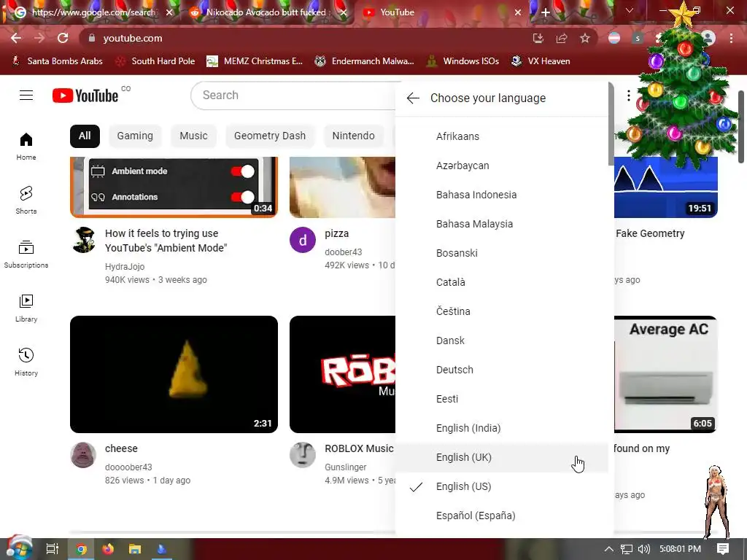Click the YouTube search field
Viewport: 747px width, 560px height.
pyautogui.click(x=293, y=96)
